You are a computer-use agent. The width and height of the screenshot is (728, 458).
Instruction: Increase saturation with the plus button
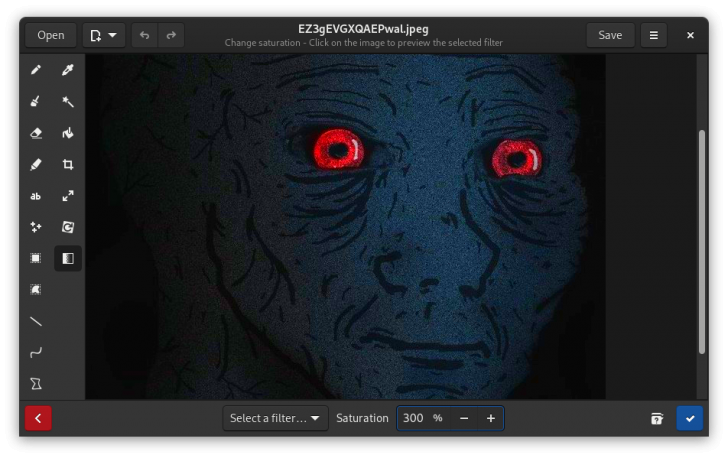491,419
